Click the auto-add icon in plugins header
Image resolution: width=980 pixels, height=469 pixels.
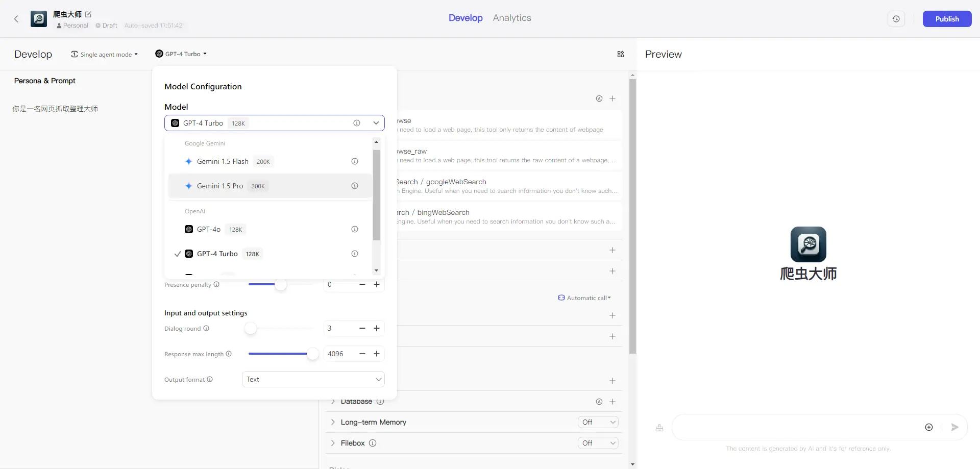(x=599, y=98)
